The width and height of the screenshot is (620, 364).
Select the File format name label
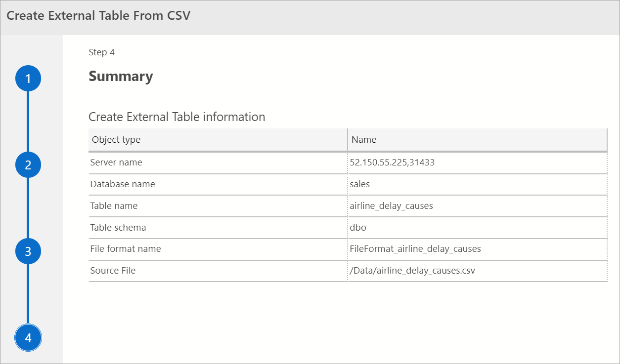pos(126,249)
